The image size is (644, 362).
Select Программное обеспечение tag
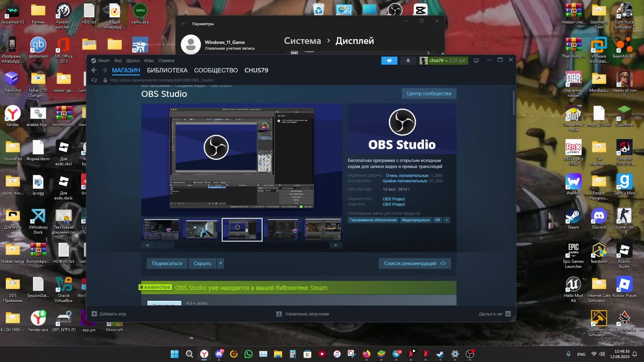(x=373, y=220)
